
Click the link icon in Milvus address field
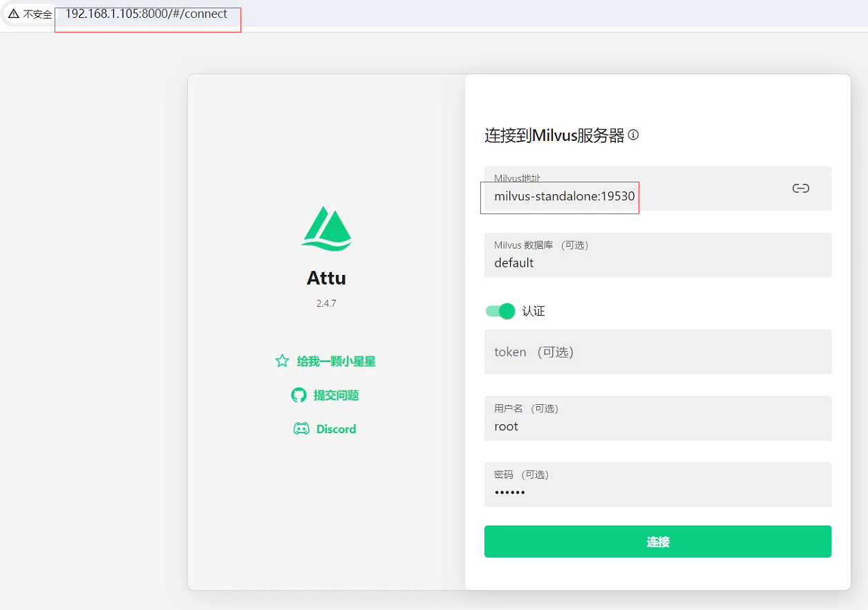coord(801,188)
